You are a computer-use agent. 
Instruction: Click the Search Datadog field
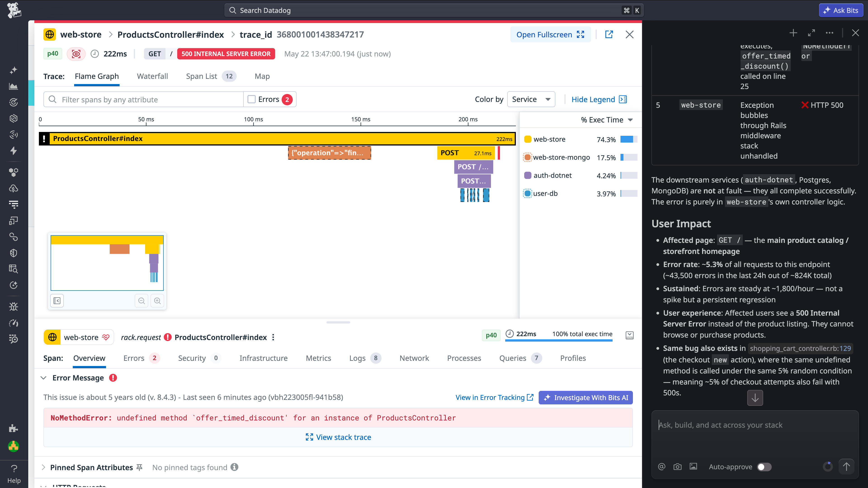point(434,10)
